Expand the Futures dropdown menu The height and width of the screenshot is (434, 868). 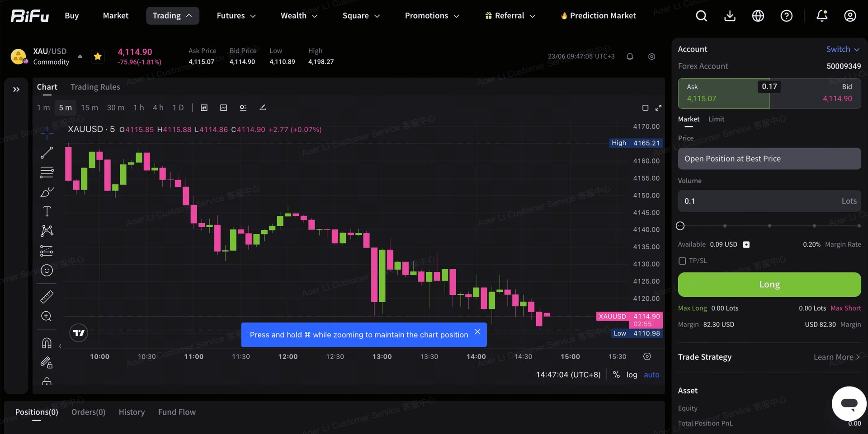tap(236, 16)
